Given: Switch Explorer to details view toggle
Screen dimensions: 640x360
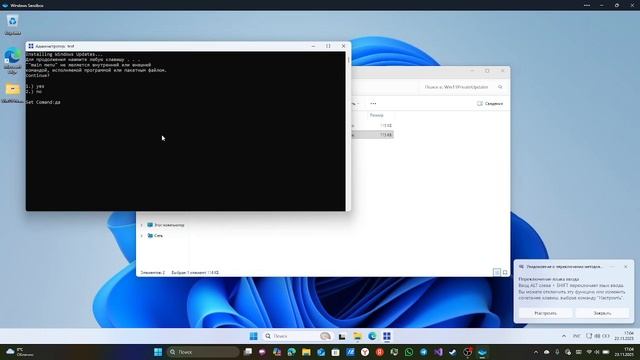Looking at the screenshot, I should [497, 272].
